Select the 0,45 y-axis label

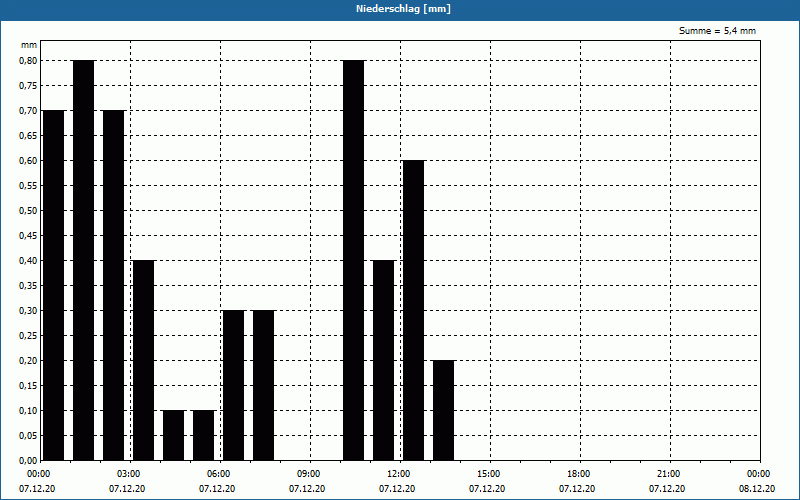[28, 235]
